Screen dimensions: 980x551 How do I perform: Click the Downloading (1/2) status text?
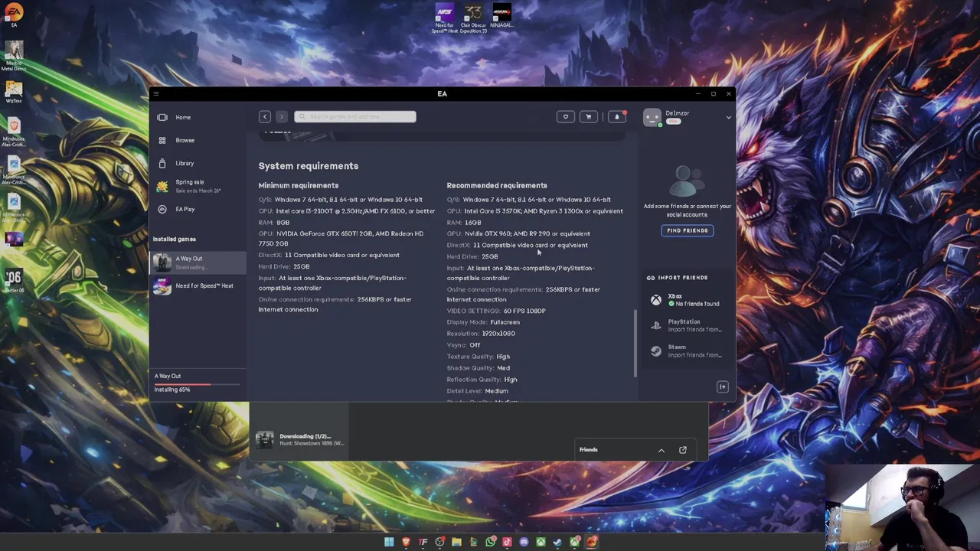(305, 436)
